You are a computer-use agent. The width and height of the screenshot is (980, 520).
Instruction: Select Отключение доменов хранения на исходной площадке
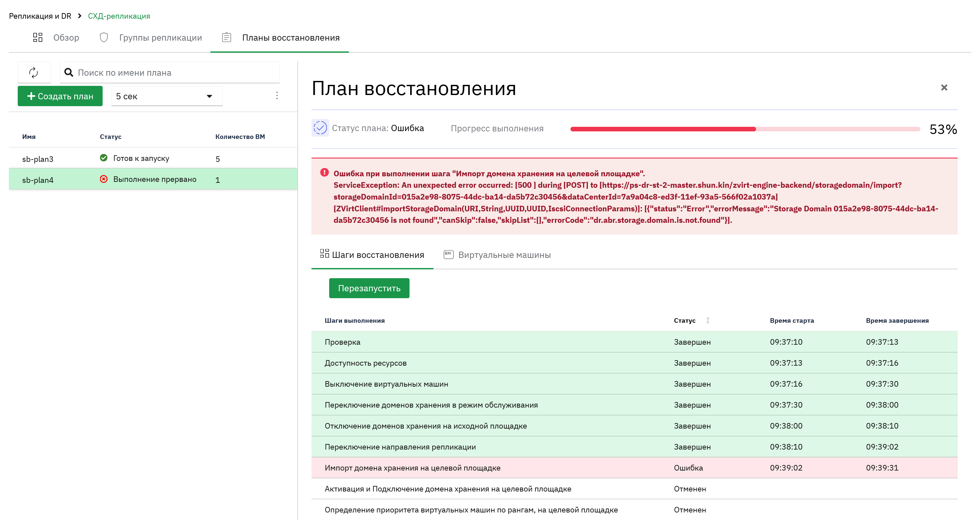(634, 426)
